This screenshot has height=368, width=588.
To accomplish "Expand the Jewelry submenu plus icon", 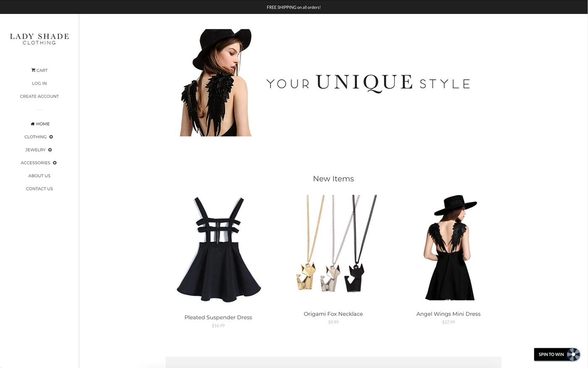I will tap(50, 150).
